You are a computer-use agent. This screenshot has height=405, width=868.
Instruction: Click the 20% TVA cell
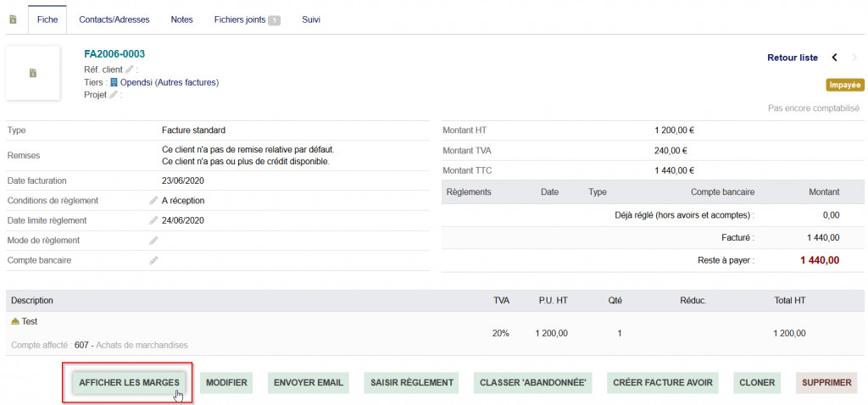tap(500, 334)
